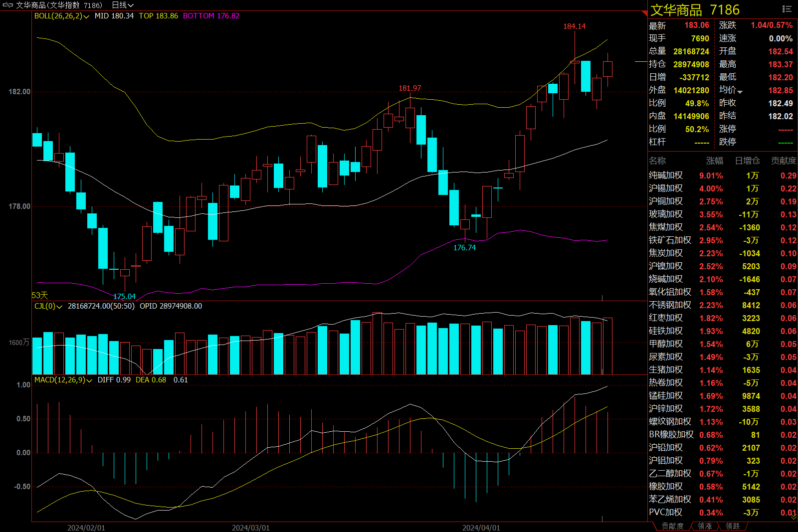The height and width of the screenshot is (532, 798).
Task: Click the 181.97 peak price label
Action: point(410,88)
